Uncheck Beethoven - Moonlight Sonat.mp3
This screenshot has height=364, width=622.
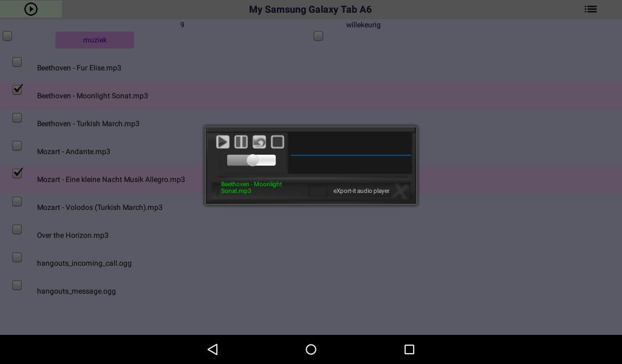pos(17,90)
